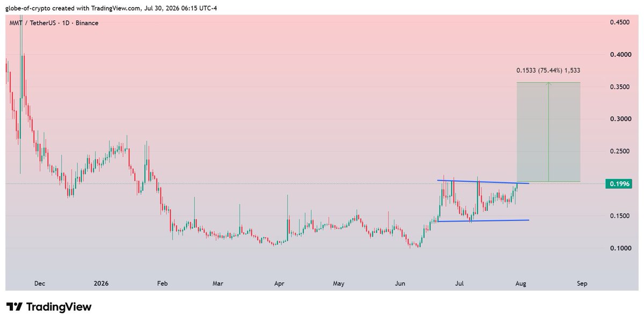Select the 0.3000 price axis label
Screen dimensions: 644x323
(x=620, y=119)
